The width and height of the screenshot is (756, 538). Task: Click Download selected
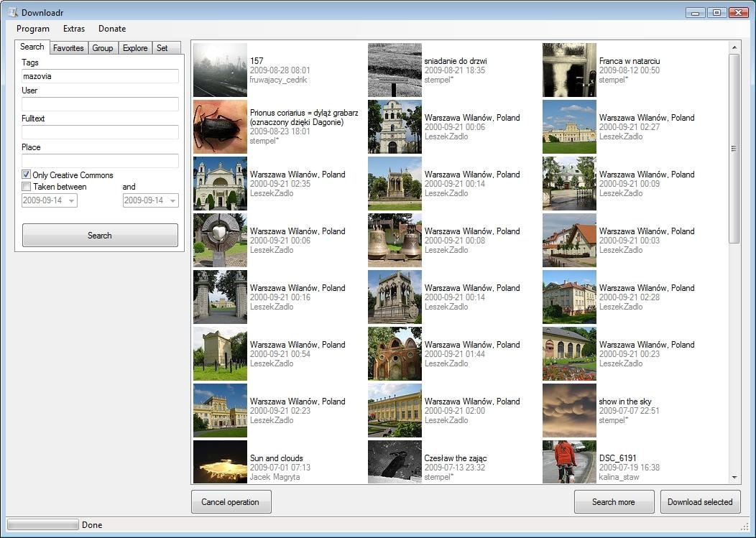(x=700, y=501)
